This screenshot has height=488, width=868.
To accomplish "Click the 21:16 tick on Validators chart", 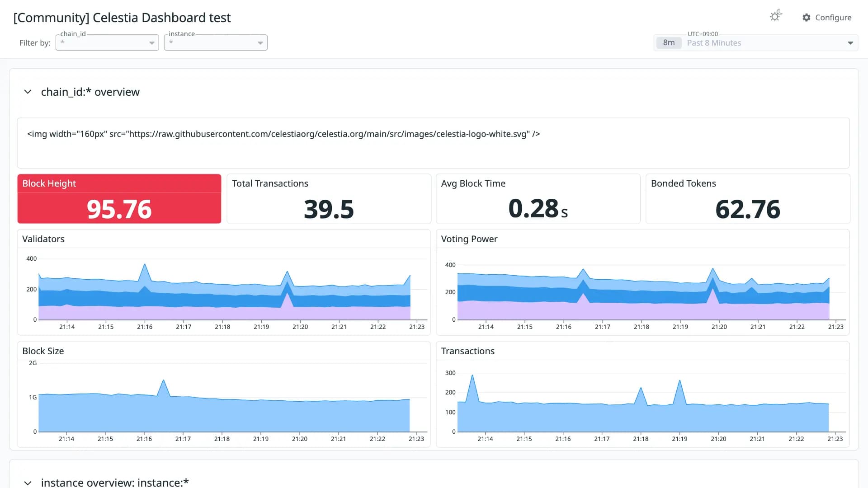I will (x=145, y=327).
